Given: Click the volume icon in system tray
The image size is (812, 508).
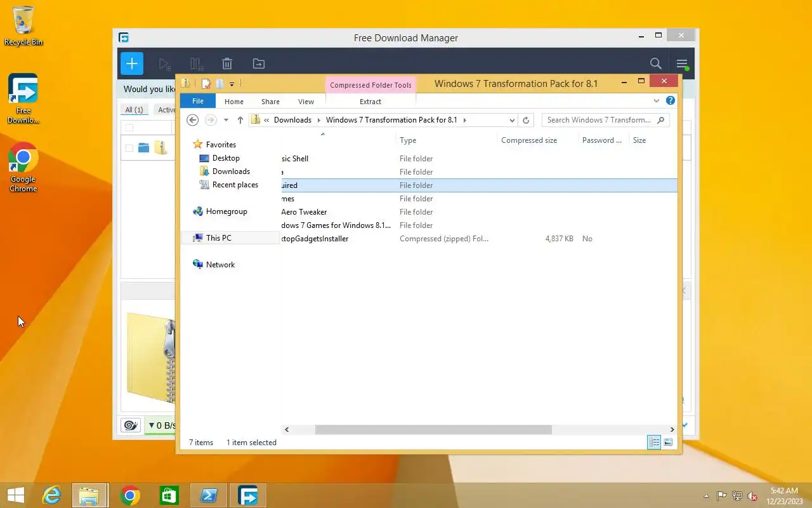Looking at the screenshot, I should pyautogui.click(x=752, y=496).
